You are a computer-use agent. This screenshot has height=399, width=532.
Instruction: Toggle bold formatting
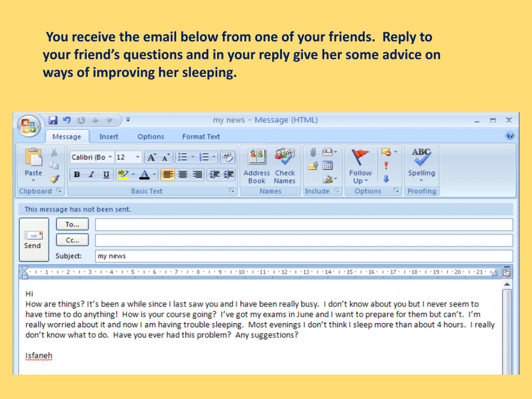point(77,174)
